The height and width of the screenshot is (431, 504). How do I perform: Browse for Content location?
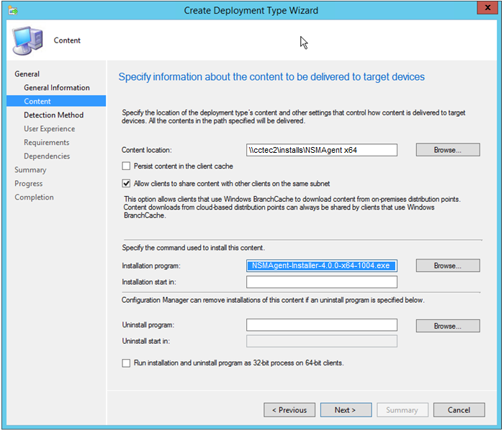(448, 150)
